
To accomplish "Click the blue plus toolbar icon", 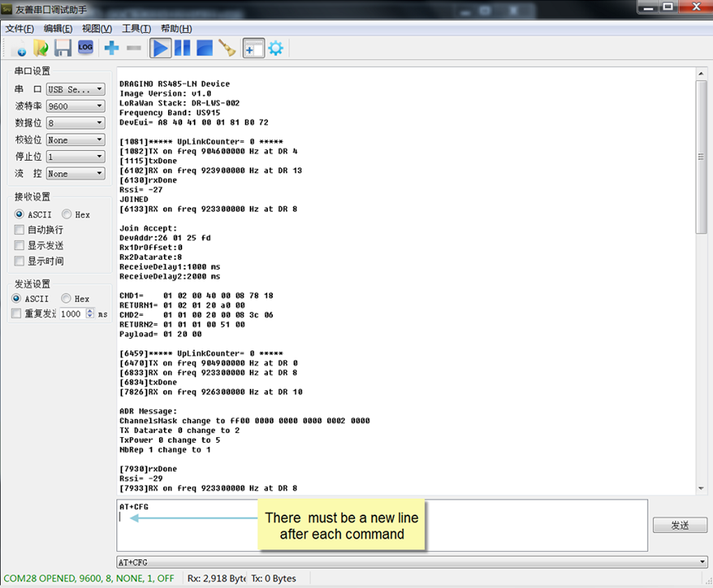I will coord(111,48).
